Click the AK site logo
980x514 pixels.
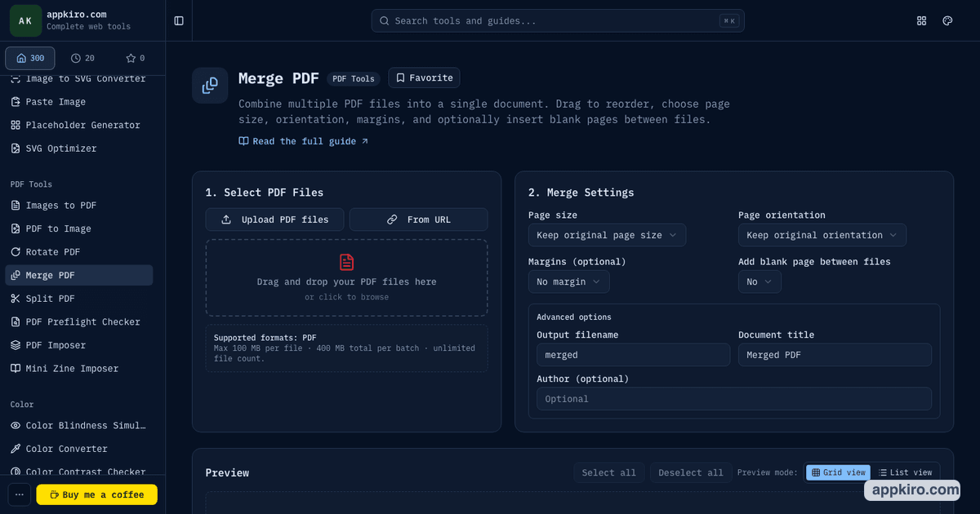pyautogui.click(x=25, y=20)
